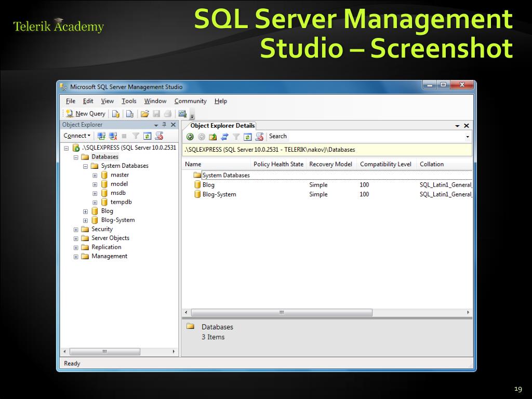Click the New Query toolbar button

[x=86, y=114]
